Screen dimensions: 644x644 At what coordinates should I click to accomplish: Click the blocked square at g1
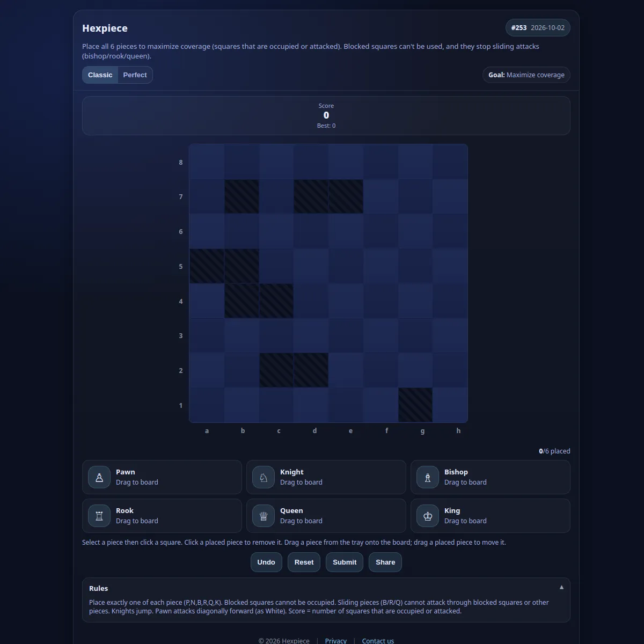pyautogui.click(x=415, y=405)
